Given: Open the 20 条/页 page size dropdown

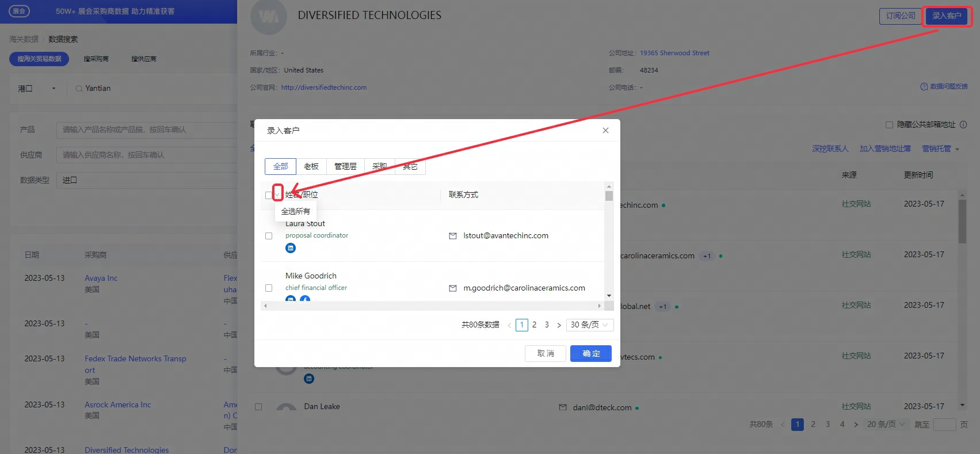Looking at the screenshot, I should coord(886,425).
